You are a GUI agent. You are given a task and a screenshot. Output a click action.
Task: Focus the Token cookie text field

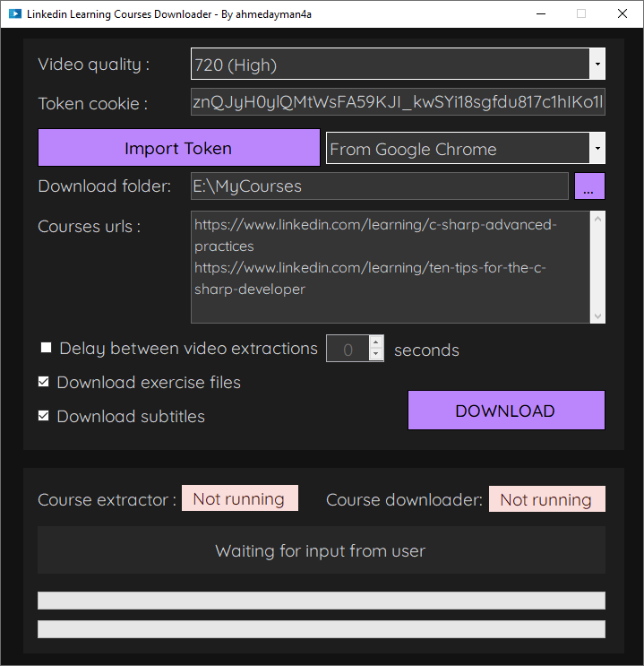398,102
